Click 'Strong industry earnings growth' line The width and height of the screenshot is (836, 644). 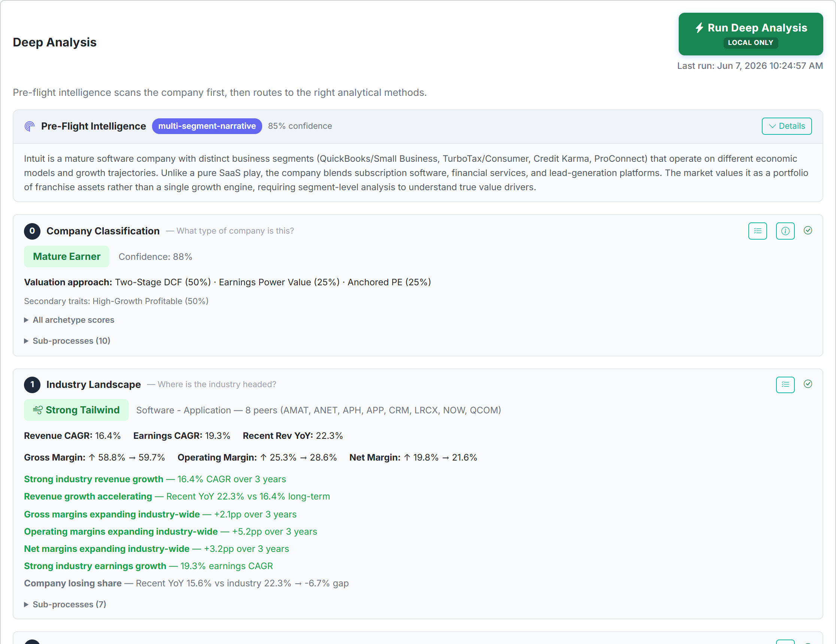pyautogui.click(x=149, y=566)
